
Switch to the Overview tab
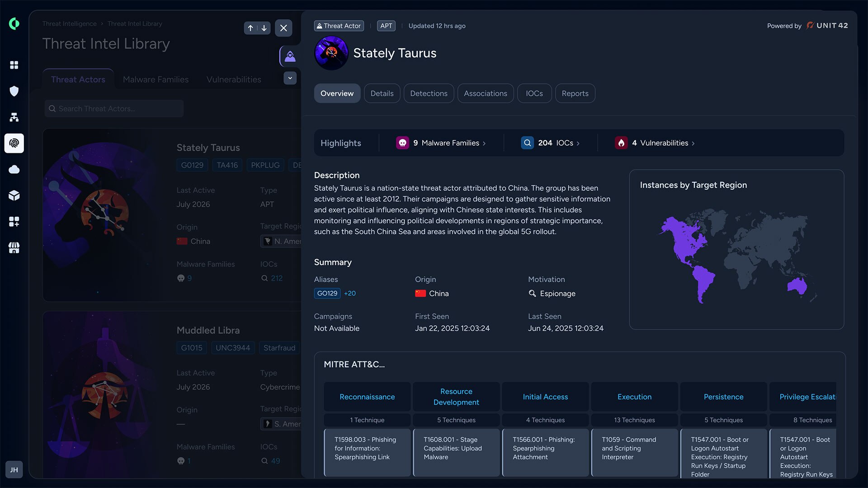coord(337,93)
